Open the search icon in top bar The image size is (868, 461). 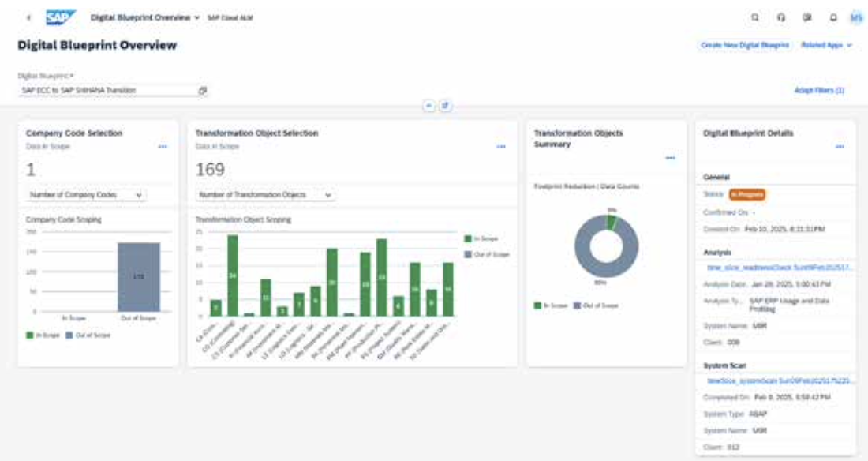(755, 17)
